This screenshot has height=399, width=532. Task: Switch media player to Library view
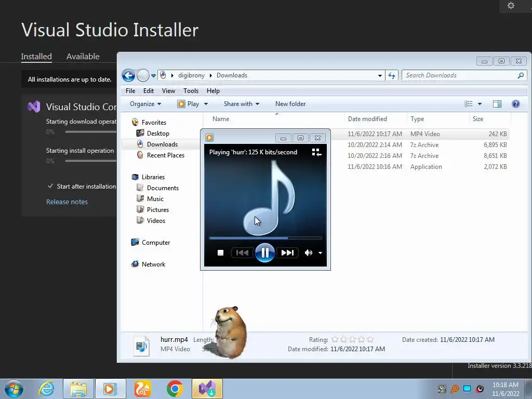[316, 152]
